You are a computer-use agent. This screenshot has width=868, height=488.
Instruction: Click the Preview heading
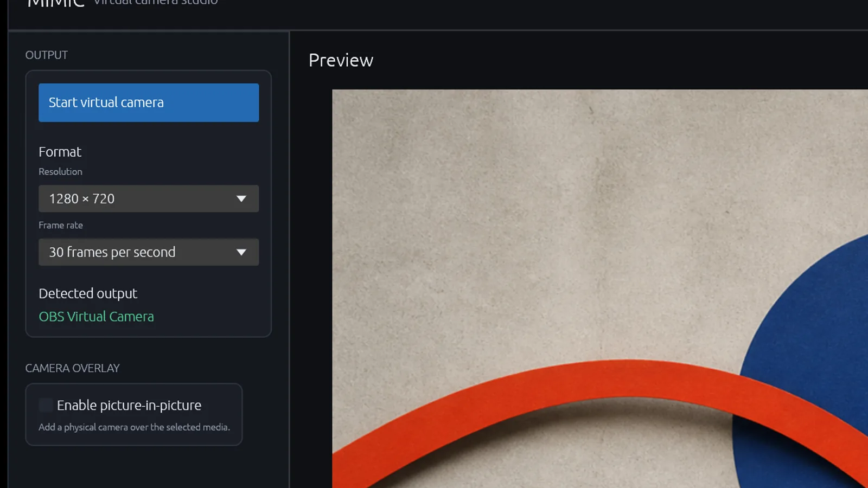[341, 60]
